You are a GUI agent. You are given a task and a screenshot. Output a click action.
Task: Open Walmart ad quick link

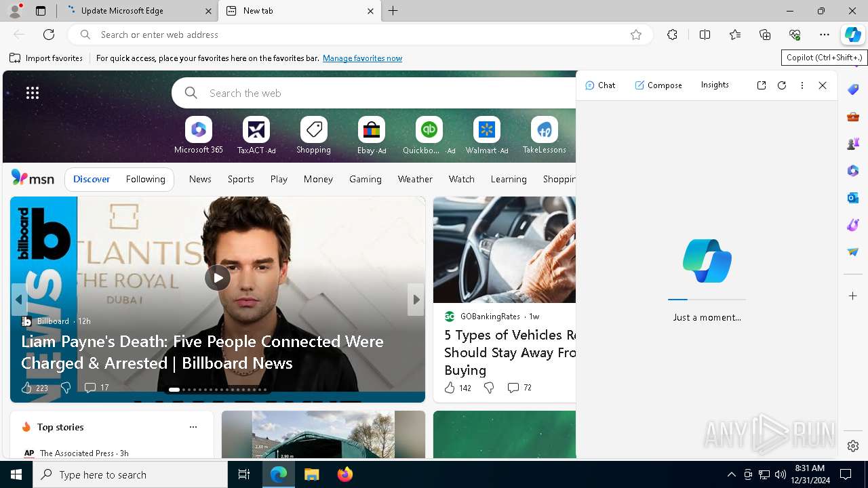pos(486,136)
